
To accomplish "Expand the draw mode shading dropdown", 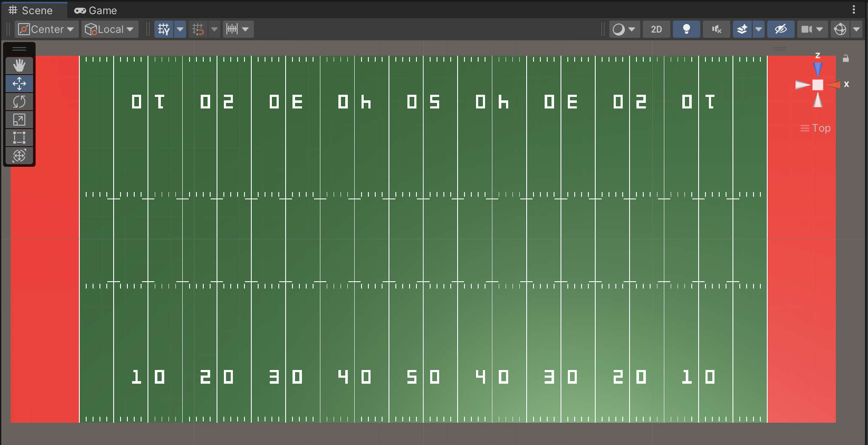I will point(624,29).
